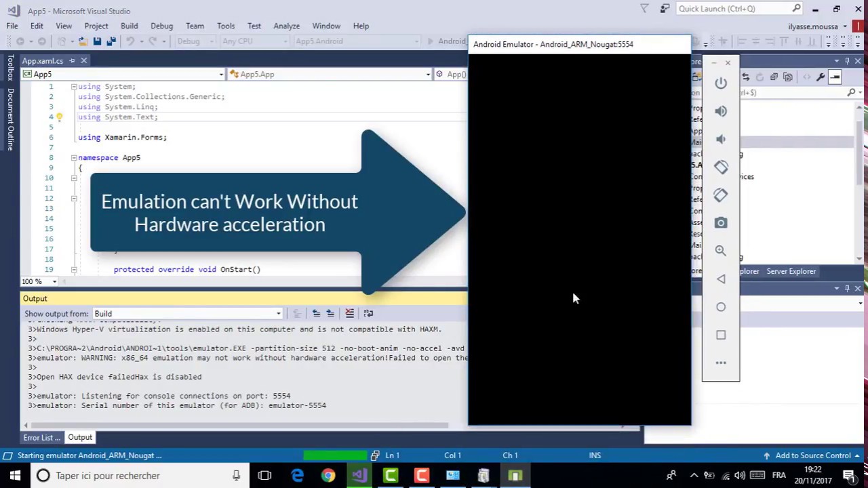The height and width of the screenshot is (488, 868).
Task: Tap the emulator Home circle button
Action: (x=721, y=307)
